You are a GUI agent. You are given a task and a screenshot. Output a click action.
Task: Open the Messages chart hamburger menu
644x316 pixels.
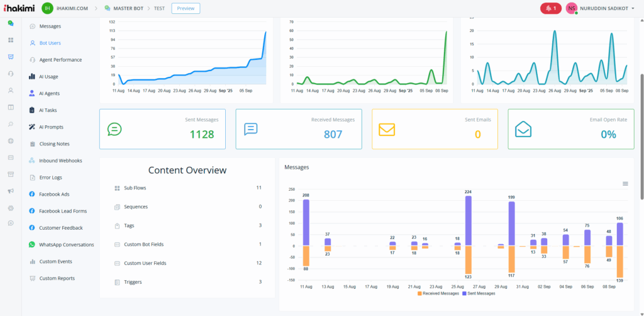tap(625, 183)
